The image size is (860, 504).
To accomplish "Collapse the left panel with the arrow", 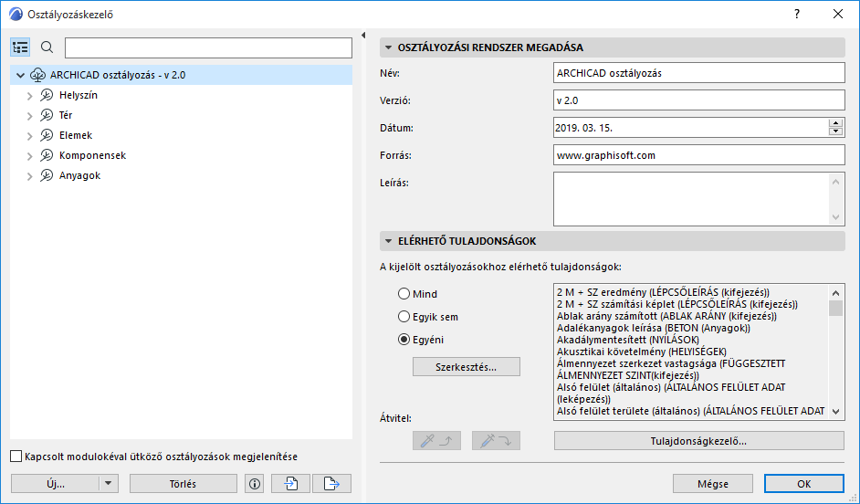I will [363, 35].
